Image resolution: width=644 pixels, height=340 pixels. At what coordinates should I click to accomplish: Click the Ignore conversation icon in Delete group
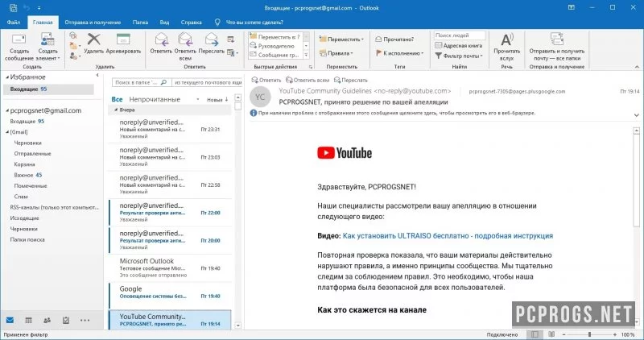click(73, 35)
